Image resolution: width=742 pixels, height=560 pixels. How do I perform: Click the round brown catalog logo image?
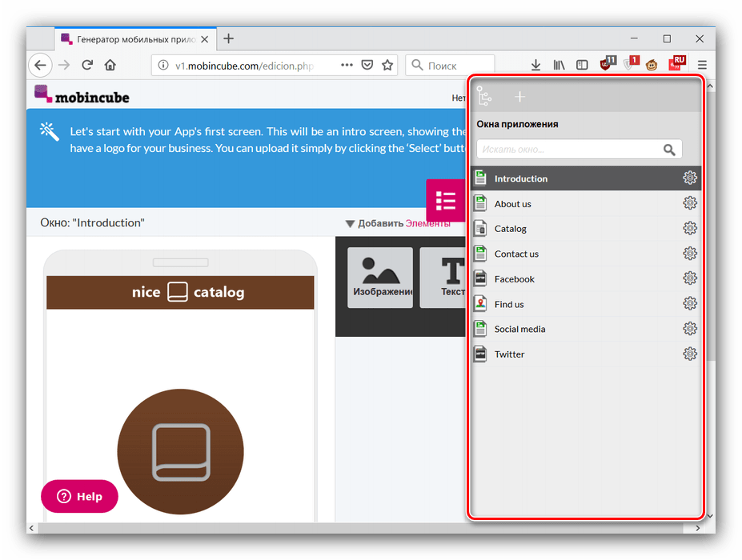click(x=180, y=451)
